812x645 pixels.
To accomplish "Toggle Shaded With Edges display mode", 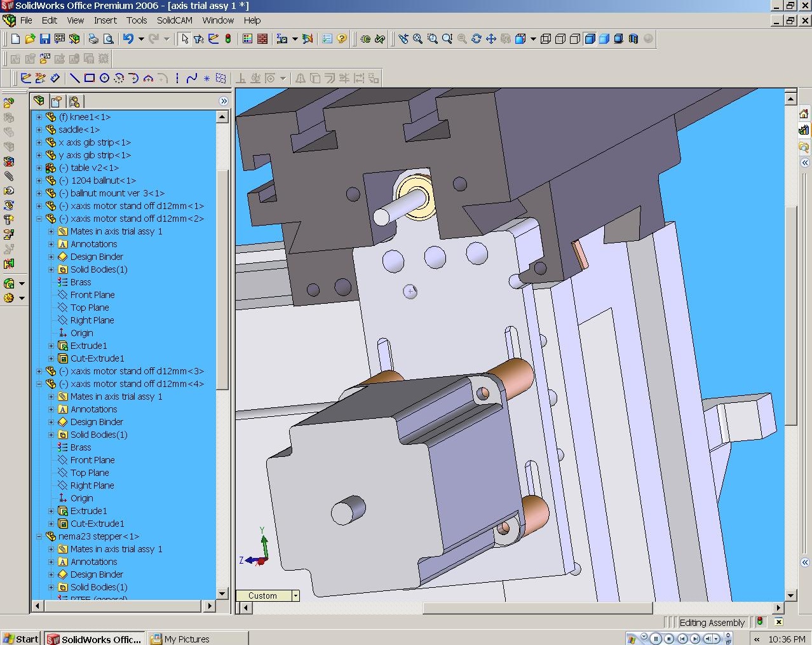I will [590, 39].
